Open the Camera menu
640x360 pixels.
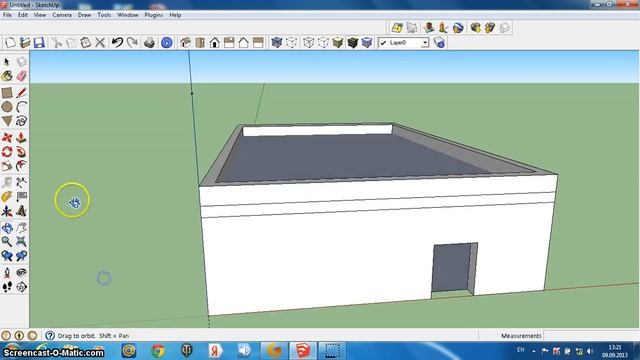click(62, 15)
